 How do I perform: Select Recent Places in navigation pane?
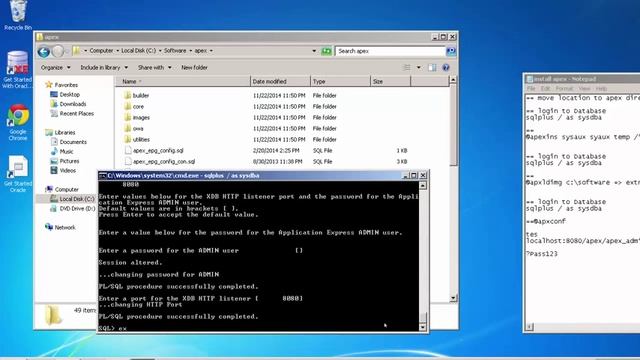tap(76, 113)
